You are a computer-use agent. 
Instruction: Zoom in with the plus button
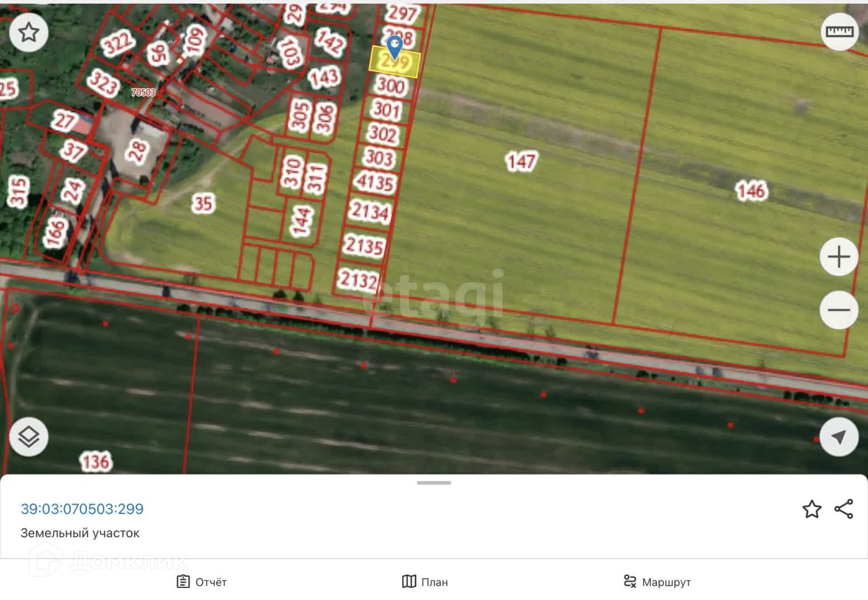coord(839,257)
